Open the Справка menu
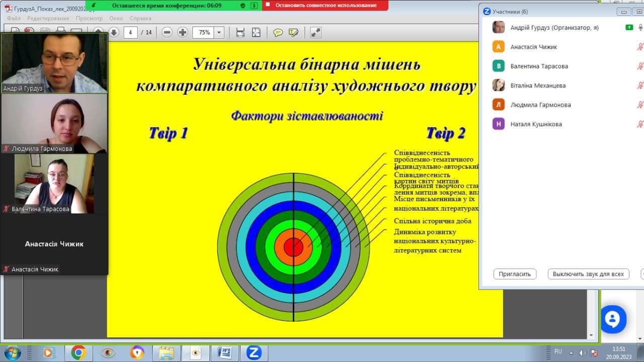Image resolution: width=644 pixels, height=362 pixels. pos(140,19)
